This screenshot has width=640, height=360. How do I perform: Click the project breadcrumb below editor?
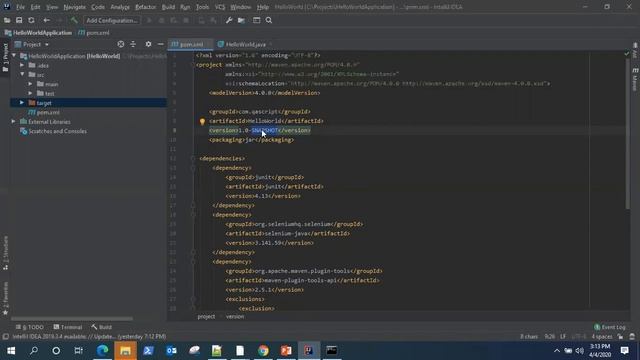[x=206, y=316]
